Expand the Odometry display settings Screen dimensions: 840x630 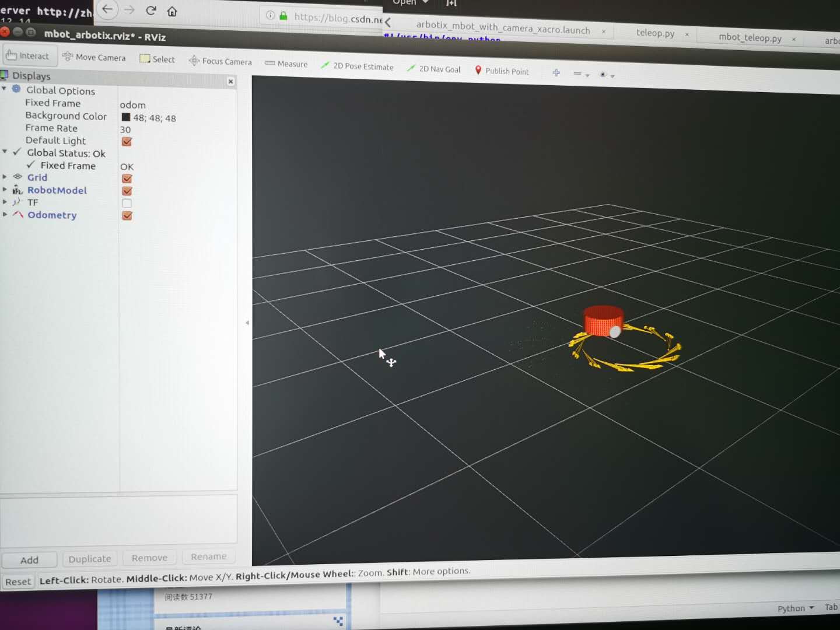(x=5, y=215)
